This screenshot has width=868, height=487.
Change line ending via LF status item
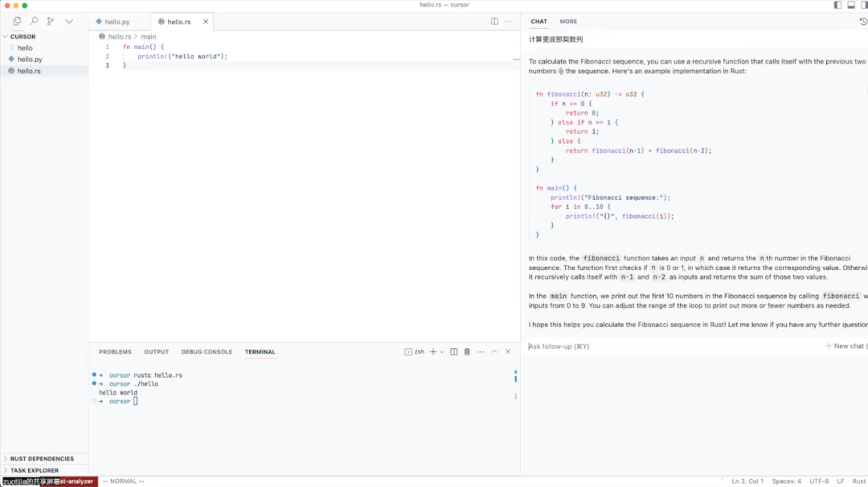point(841,481)
